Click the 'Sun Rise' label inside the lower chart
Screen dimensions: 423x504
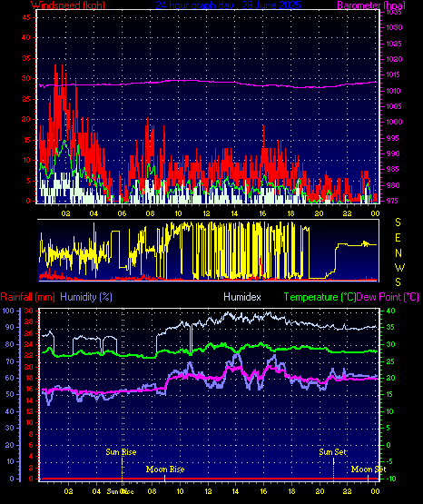[x=121, y=452]
